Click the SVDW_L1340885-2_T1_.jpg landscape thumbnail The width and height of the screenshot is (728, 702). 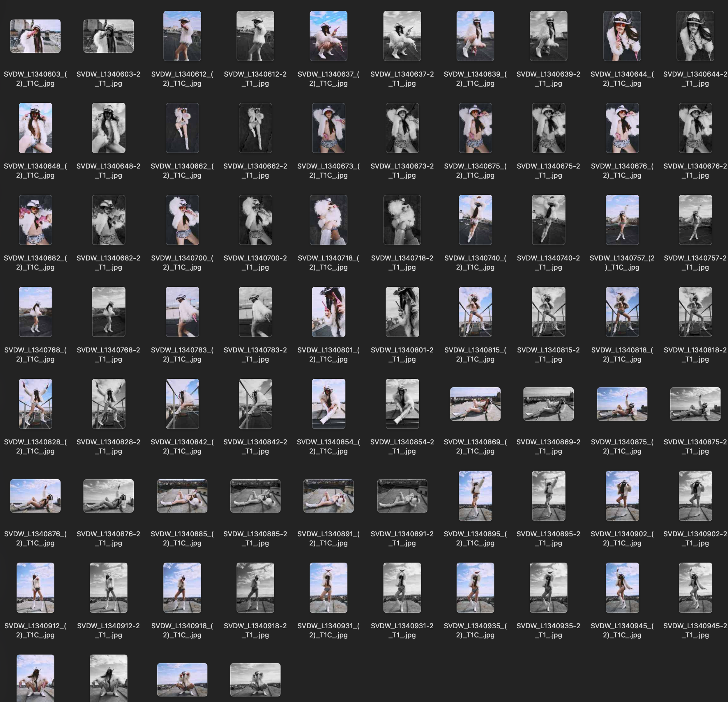click(255, 496)
